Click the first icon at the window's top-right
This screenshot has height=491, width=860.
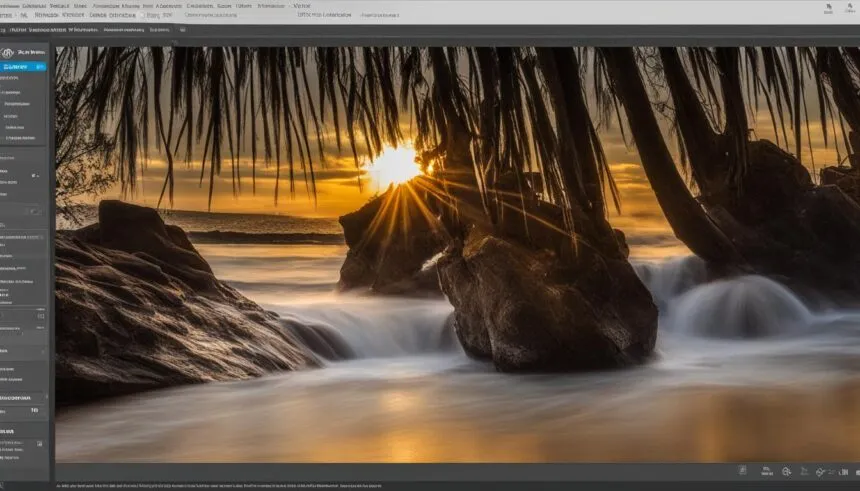tap(828, 8)
